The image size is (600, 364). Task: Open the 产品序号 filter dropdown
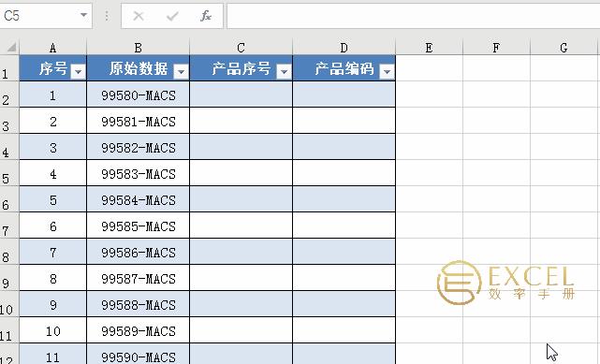pos(284,71)
